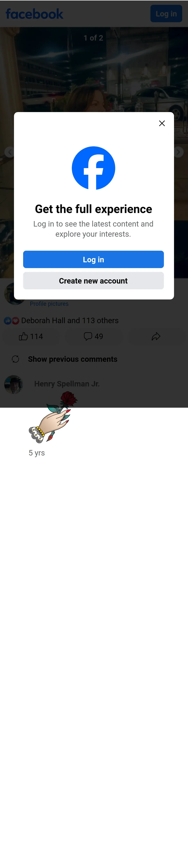188x868 pixels.
Task: Go to previous photo with left chevron
Action: click(x=9, y=152)
